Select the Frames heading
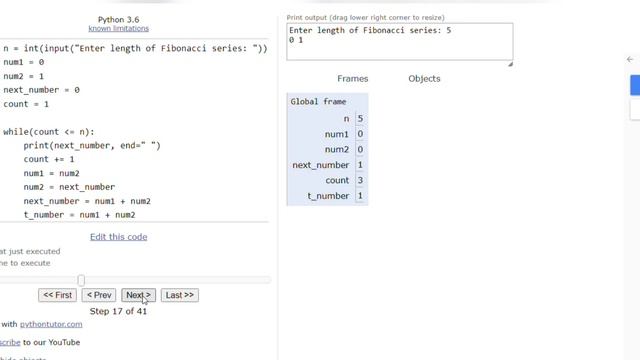 tap(353, 79)
